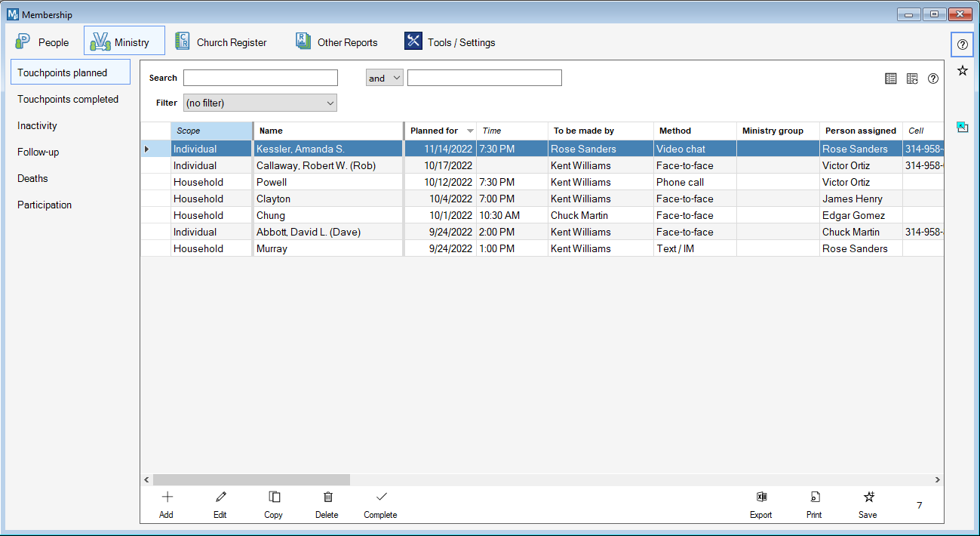980x536 pixels.
Task: Click the Add touchpoint plus icon
Action: pos(167,497)
